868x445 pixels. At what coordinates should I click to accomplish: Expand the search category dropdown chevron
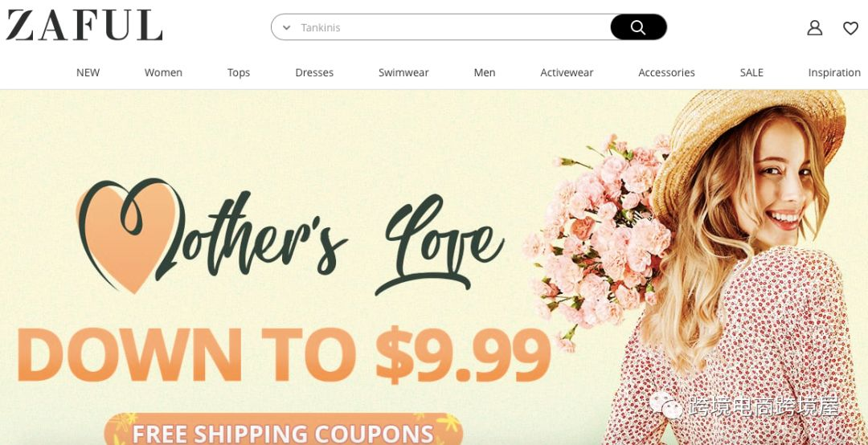click(x=286, y=27)
